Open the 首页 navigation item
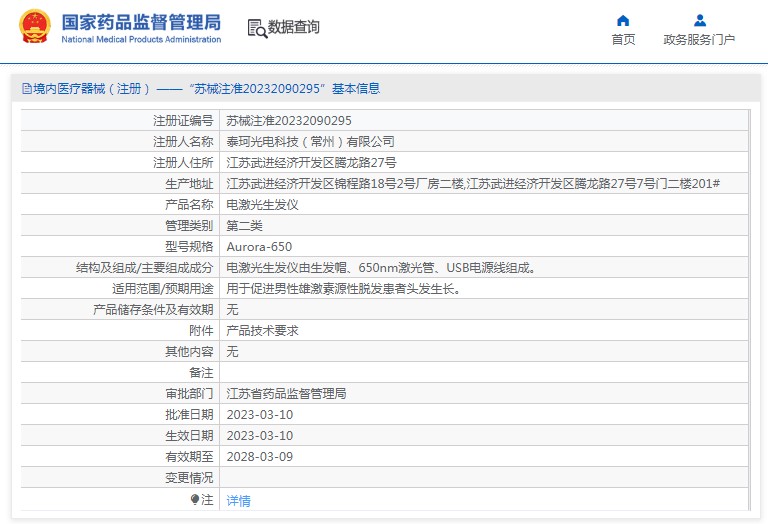The image size is (768, 524). pos(623,40)
